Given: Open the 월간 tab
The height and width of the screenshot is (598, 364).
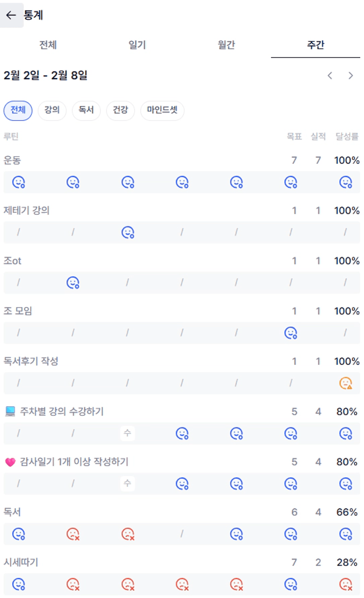Looking at the screenshot, I should click(x=226, y=45).
